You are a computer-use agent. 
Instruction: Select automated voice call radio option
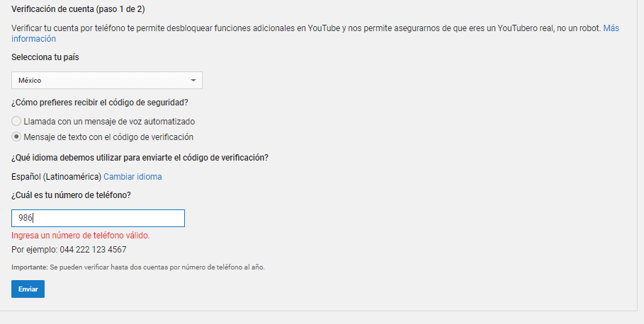point(16,122)
